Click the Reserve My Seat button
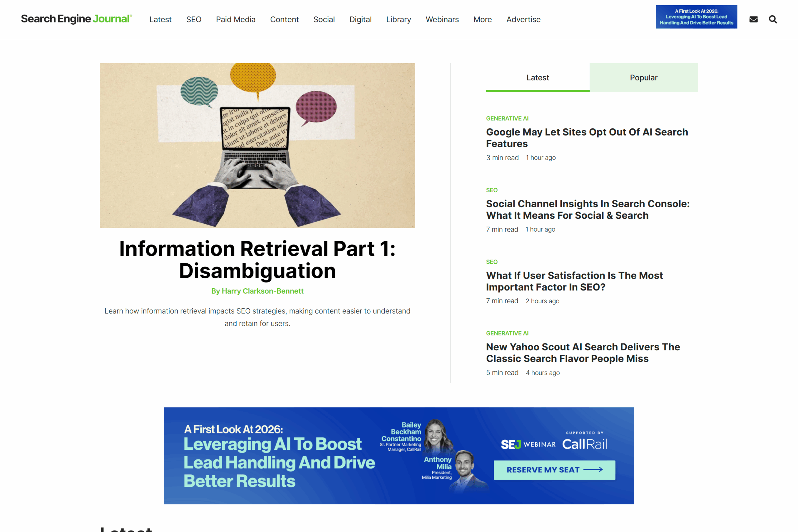The width and height of the screenshot is (798, 532). (x=554, y=470)
